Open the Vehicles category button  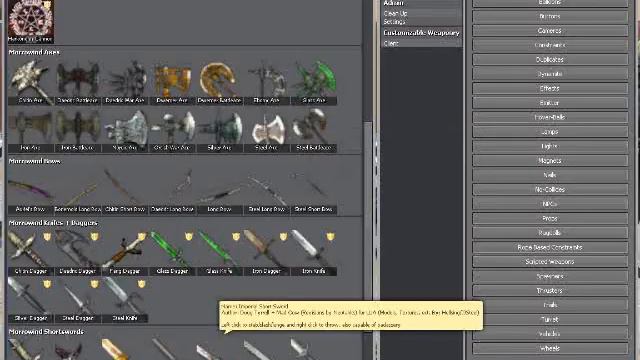coord(550,334)
